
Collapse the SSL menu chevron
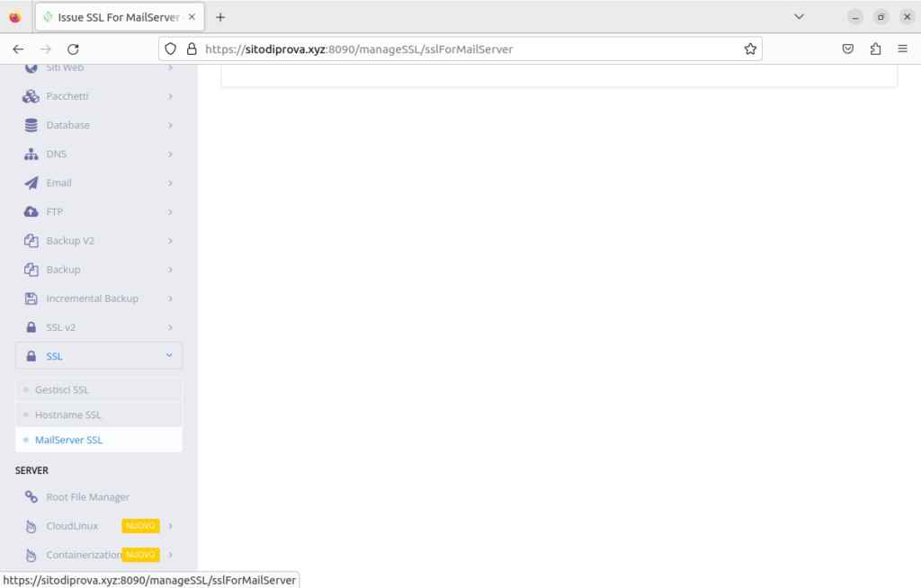pos(169,355)
